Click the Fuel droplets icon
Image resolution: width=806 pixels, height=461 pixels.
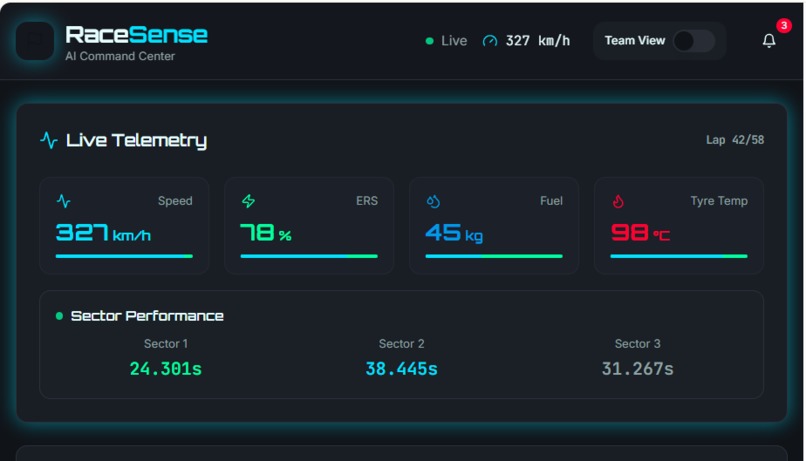tap(433, 201)
